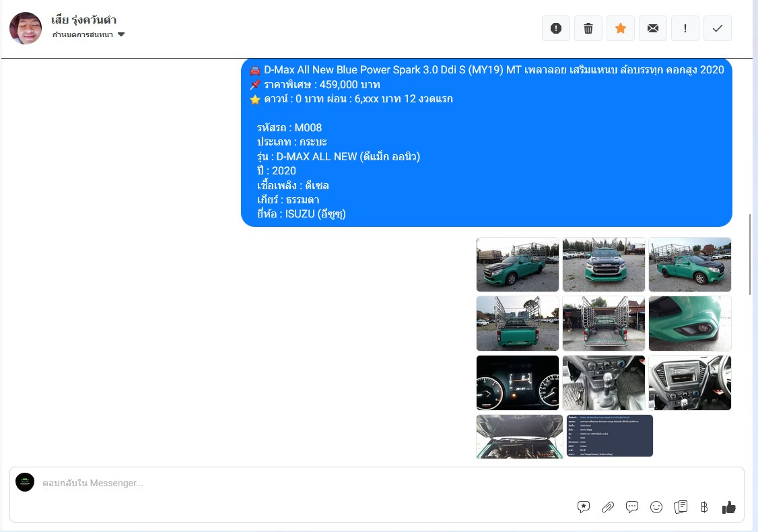This screenshot has width=758, height=532.
Task: Open the emoji picker smiley icon
Action: click(656, 507)
